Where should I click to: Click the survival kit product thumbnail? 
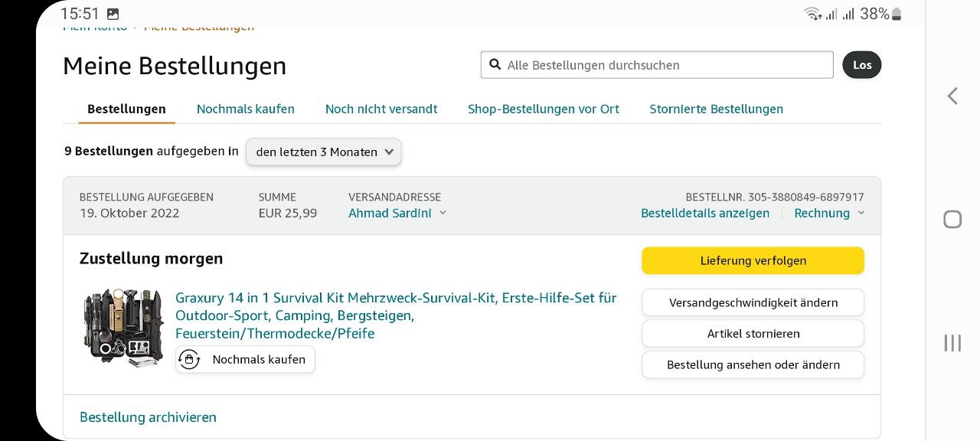tap(123, 327)
